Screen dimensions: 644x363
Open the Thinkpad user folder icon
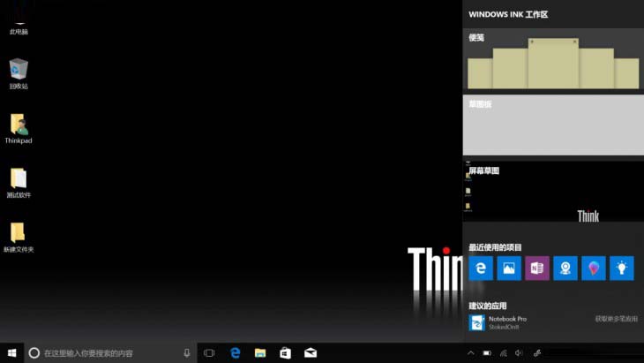pyautogui.click(x=19, y=129)
